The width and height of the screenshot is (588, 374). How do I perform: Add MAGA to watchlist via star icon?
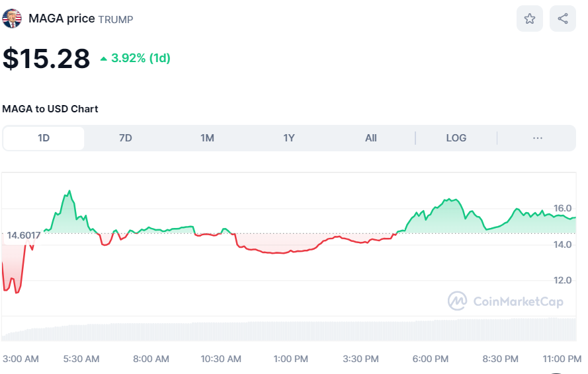point(530,19)
